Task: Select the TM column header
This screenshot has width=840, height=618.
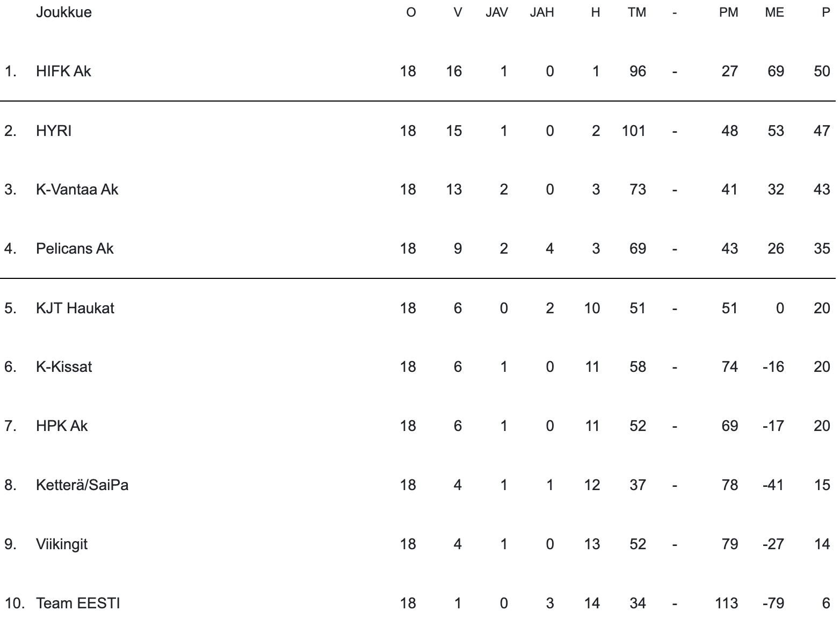Action: click(x=637, y=12)
